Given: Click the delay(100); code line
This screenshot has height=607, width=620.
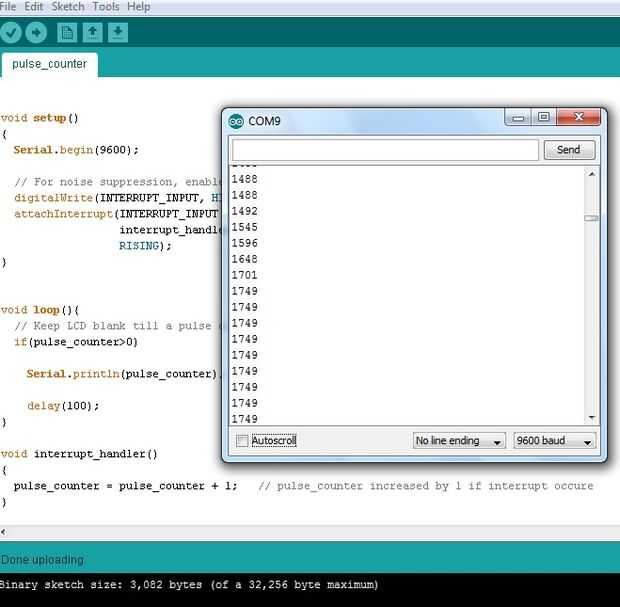Looking at the screenshot, I should click(63, 406).
